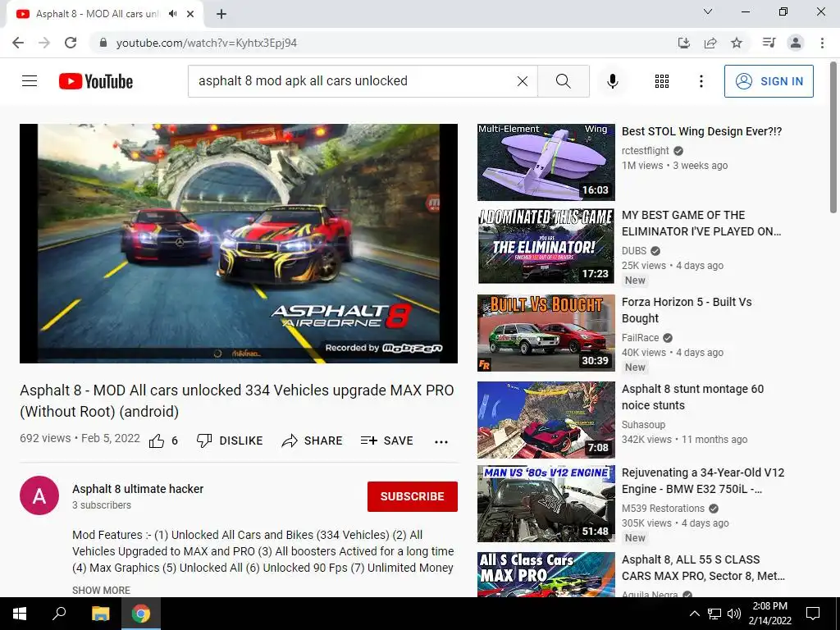Open the YouTube apps grid icon
This screenshot has width=840, height=630.
pos(662,81)
